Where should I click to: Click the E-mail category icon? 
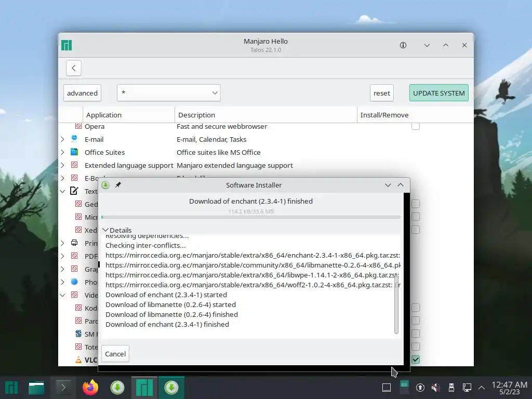(x=74, y=139)
